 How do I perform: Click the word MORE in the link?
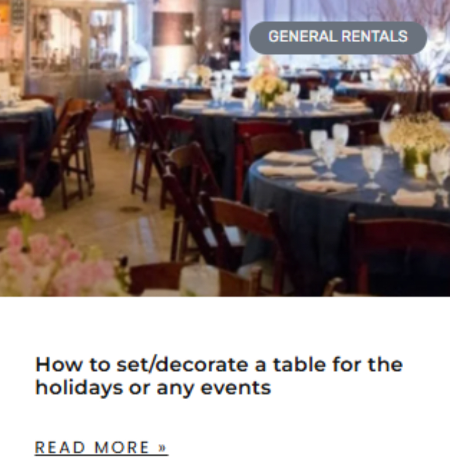point(122,447)
